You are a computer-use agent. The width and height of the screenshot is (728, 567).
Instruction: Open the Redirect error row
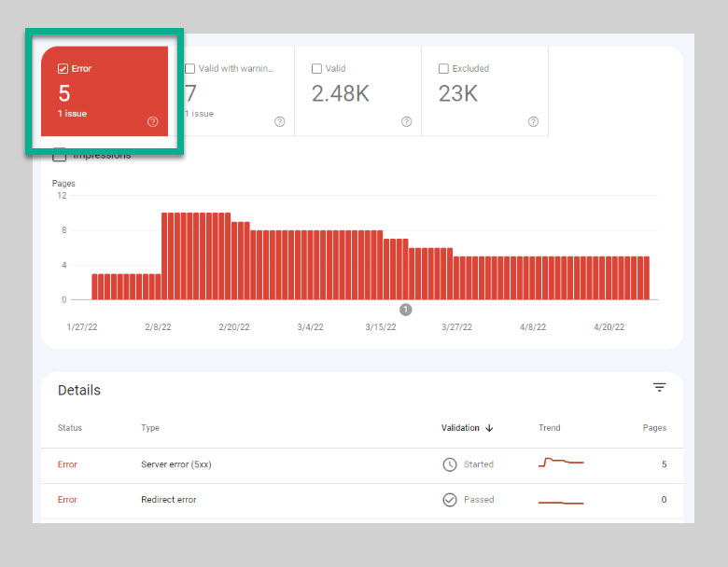point(168,500)
